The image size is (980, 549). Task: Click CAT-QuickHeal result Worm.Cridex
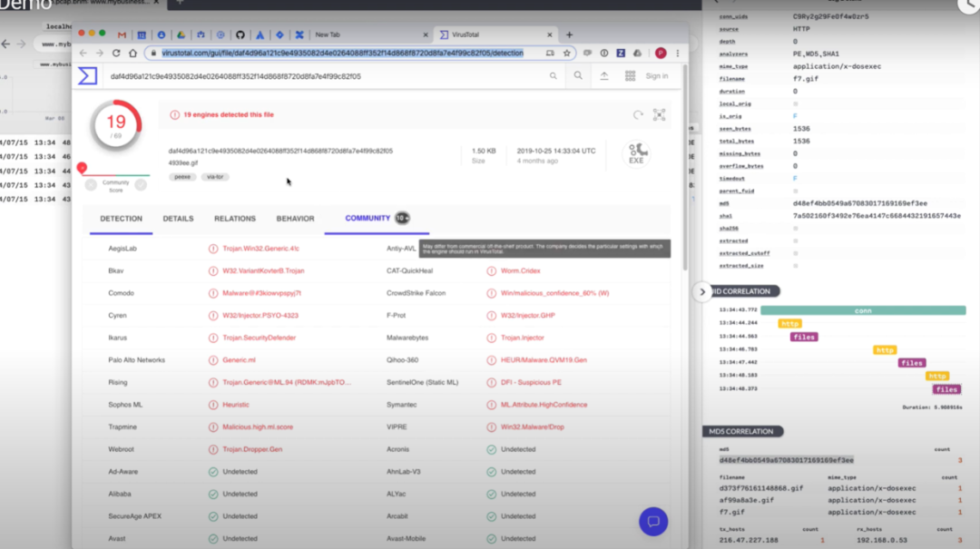pyautogui.click(x=520, y=270)
